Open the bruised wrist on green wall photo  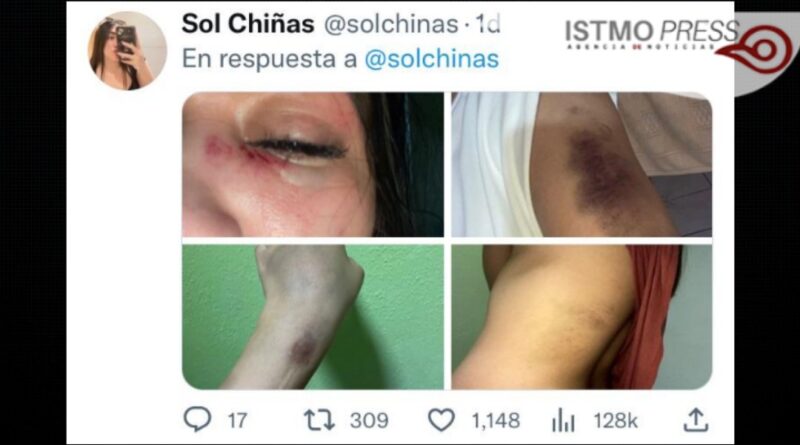click(x=313, y=317)
